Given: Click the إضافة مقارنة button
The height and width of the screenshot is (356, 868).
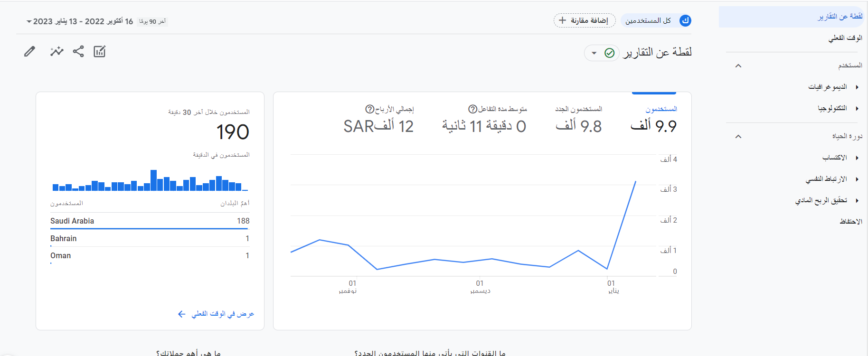Looking at the screenshot, I should 585,20.
